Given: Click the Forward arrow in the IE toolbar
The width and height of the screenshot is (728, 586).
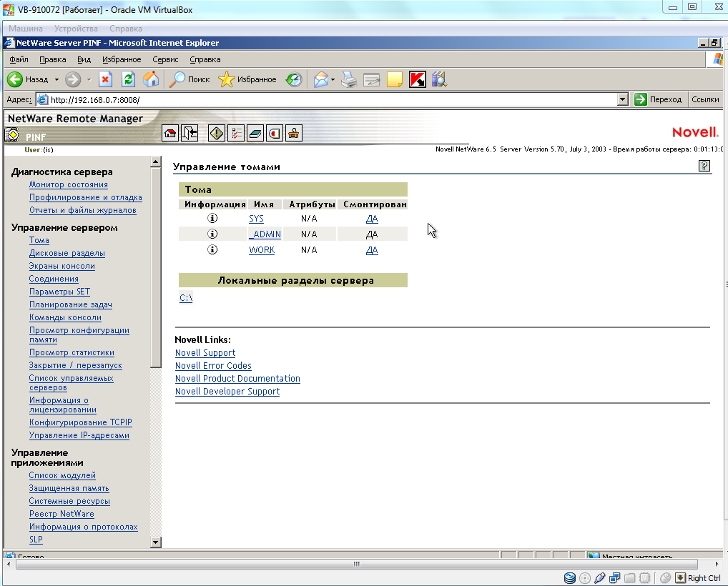Looking at the screenshot, I should point(73,79).
